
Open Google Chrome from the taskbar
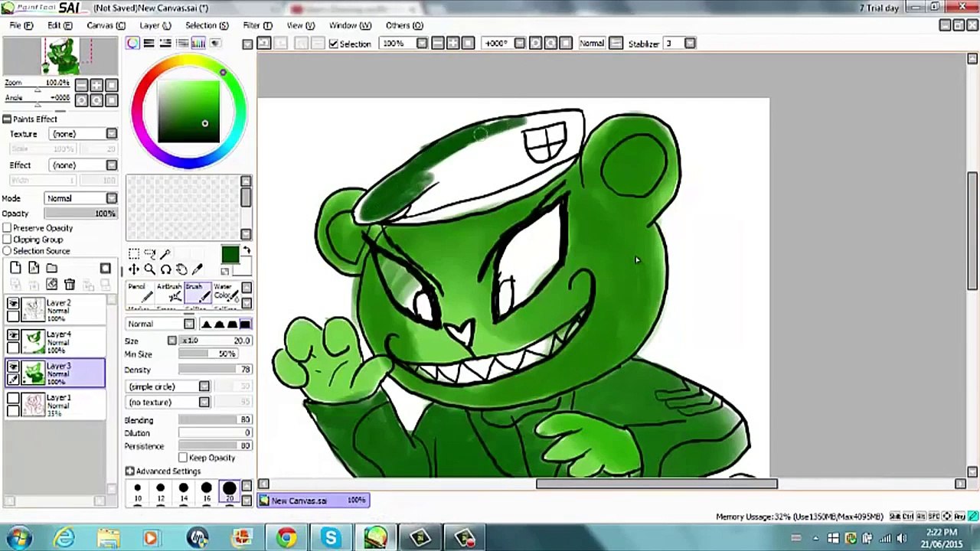point(286,537)
